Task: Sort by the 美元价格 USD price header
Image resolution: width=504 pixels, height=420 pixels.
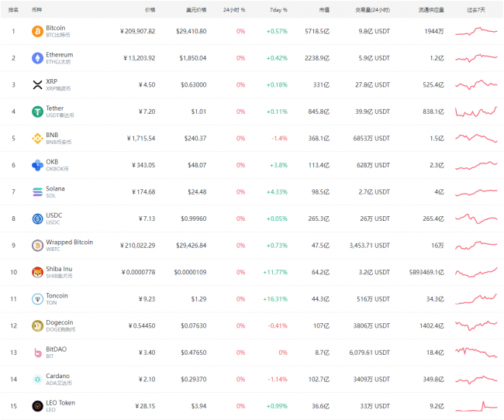Action: [196, 10]
